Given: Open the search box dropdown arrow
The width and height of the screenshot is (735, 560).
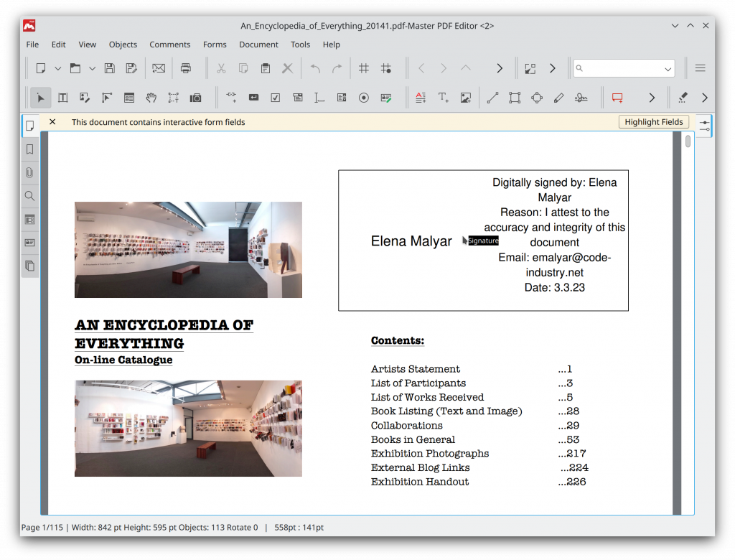Looking at the screenshot, I should (668, 69).
